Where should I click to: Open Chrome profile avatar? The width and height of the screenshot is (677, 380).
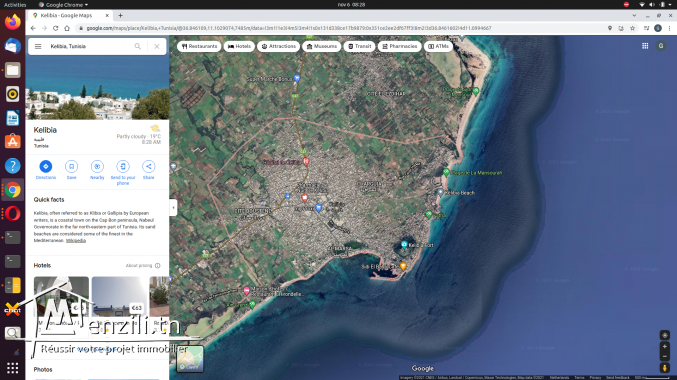point(658,28)
